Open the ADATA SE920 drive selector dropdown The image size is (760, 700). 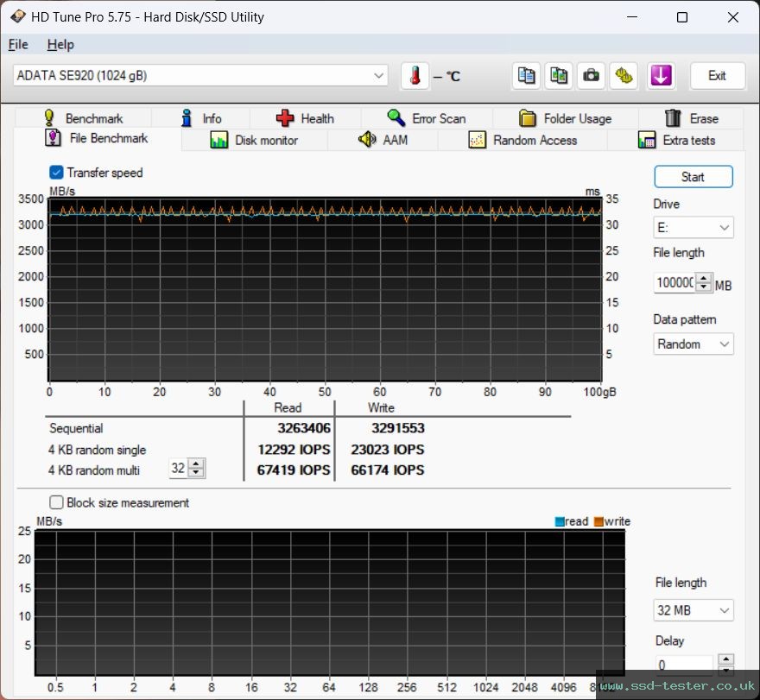click(x=200, y=76)
